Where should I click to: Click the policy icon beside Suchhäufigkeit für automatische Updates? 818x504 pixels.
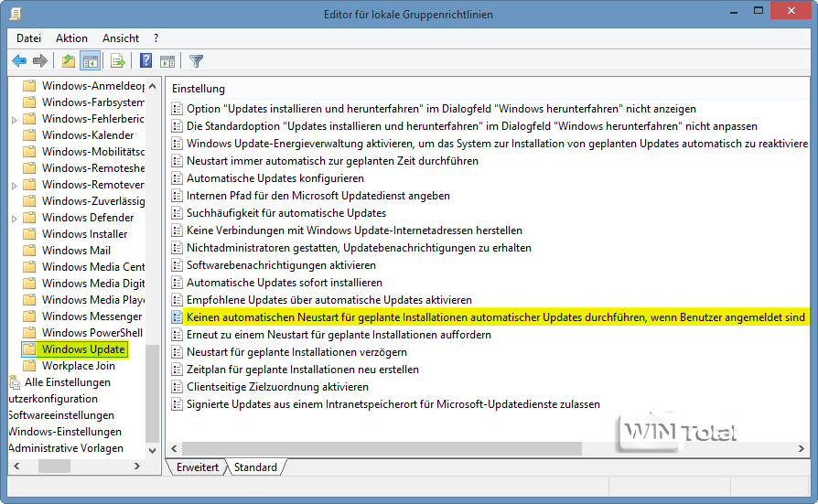tap(178, 213)
